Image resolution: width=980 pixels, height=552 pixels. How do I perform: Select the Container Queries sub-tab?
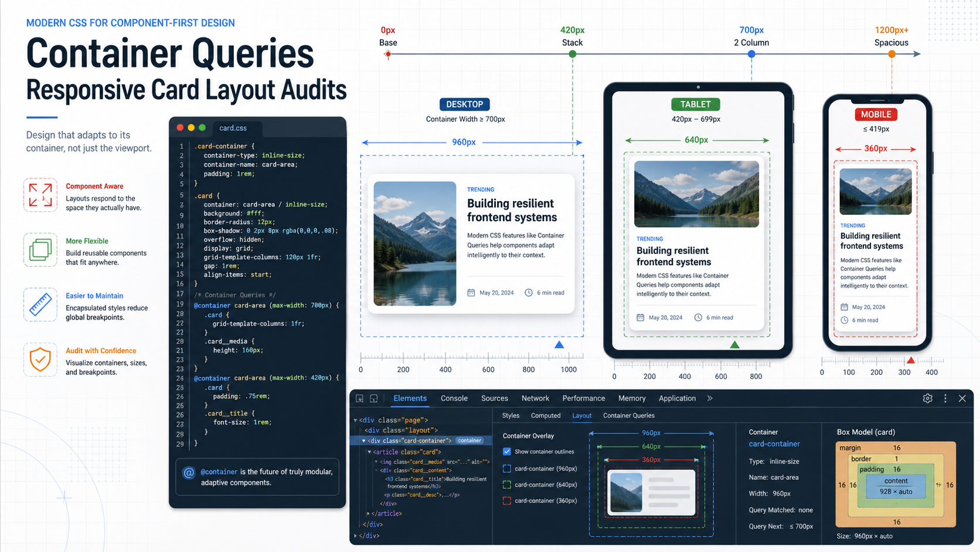(x=629, y=415)
